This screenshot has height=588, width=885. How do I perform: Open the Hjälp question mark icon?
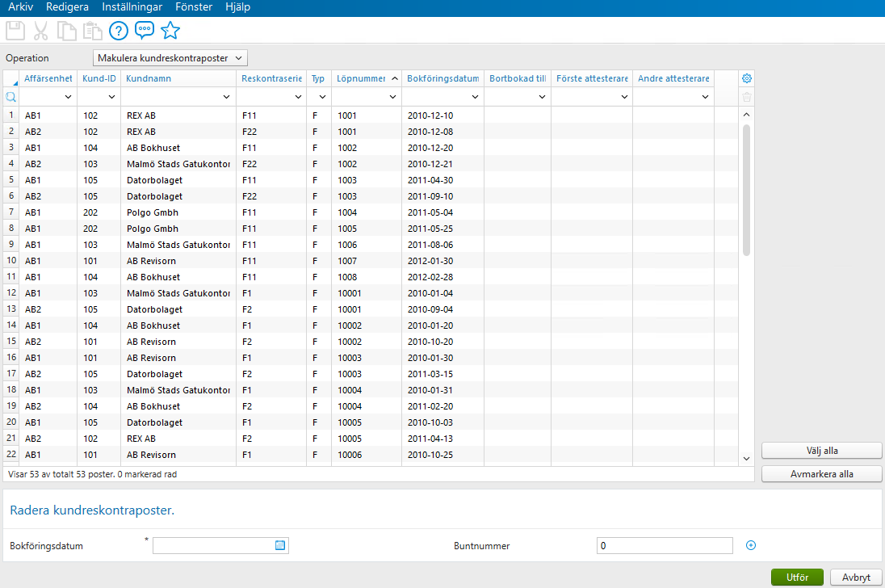click(119, 30)
